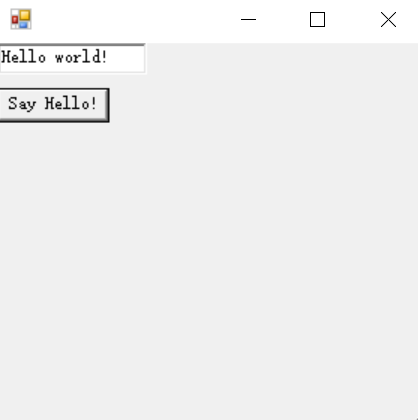This screenshot has height=420, width=418.
Task: Open the system menu via the form icon
Action: pos(21,19)
